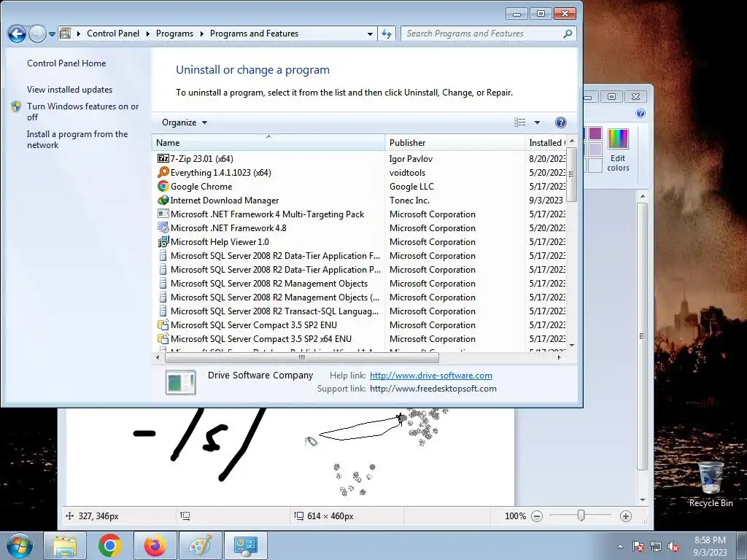The height and width of the screenshot is (560, 747).
Task: Click the SQL Server Compact 3.5 SP2 x64 ENU icon
Action: pyautogui.click(x=163, y=338)
